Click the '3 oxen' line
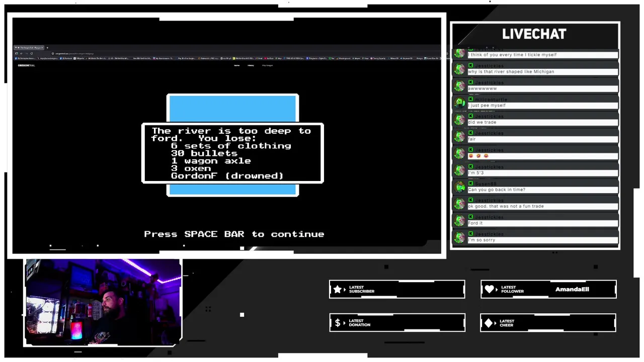 [x=191, y=168]
